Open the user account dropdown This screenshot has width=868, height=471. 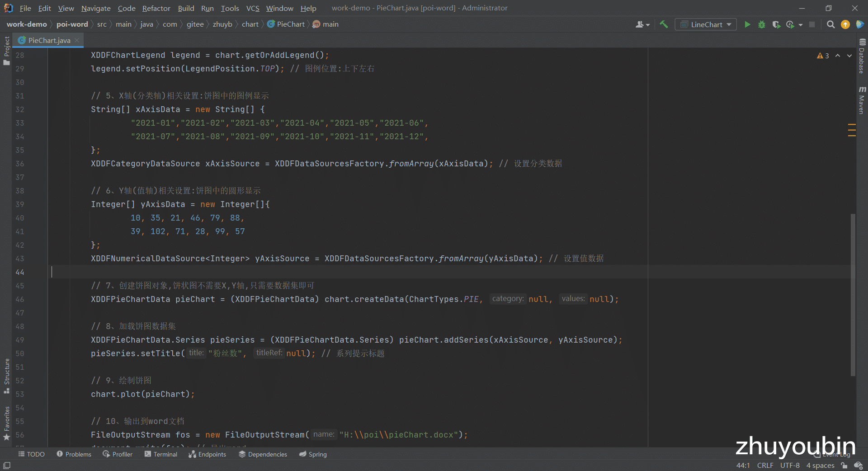[642, 24]
